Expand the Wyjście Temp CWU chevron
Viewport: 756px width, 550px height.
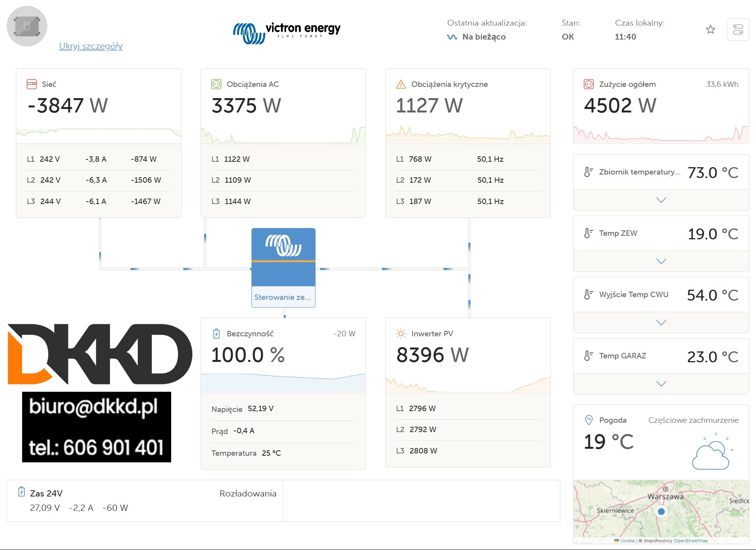click(661, 322)
